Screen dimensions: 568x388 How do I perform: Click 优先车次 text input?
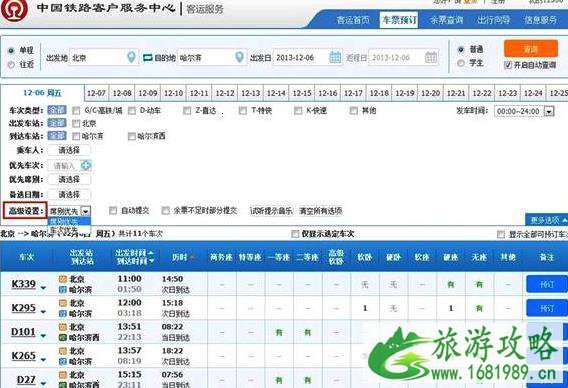(64, 166)
